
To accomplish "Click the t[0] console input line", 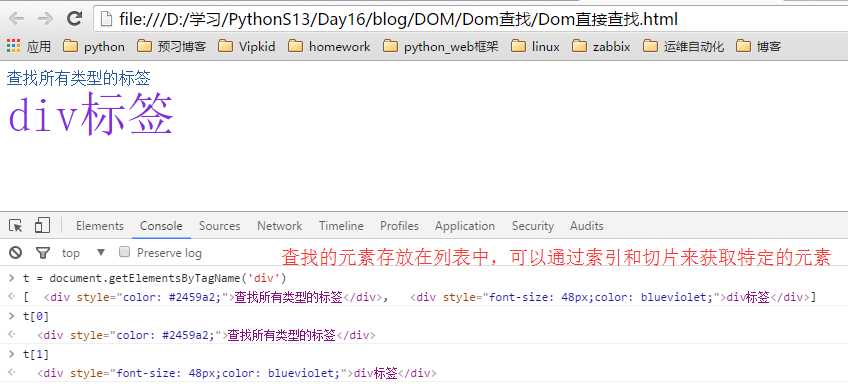I will pyautogui.click(x=36, y=317).
